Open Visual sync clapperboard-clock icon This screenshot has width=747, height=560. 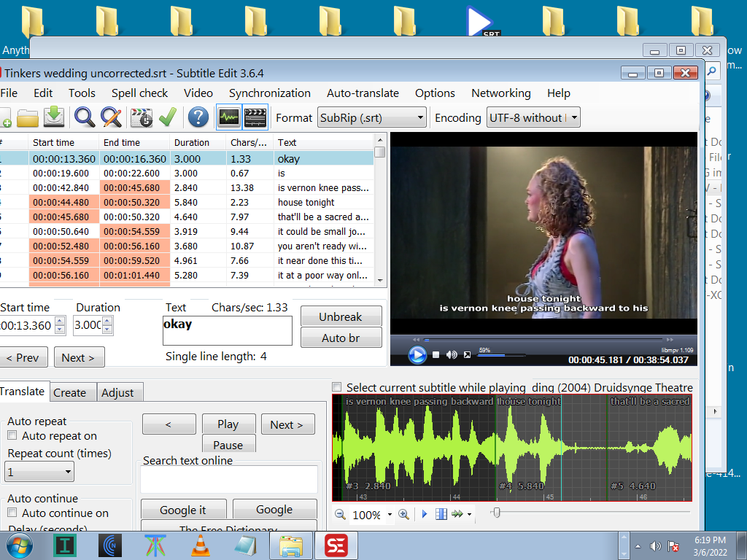pos(142,117)
